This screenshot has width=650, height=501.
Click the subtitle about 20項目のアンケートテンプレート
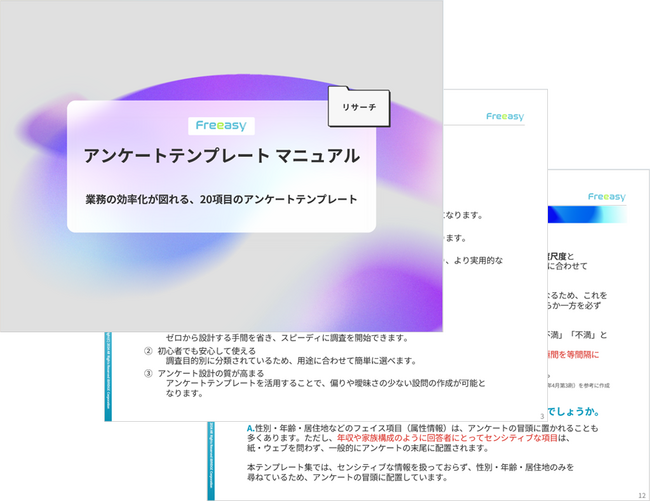[x=221, y=199]
